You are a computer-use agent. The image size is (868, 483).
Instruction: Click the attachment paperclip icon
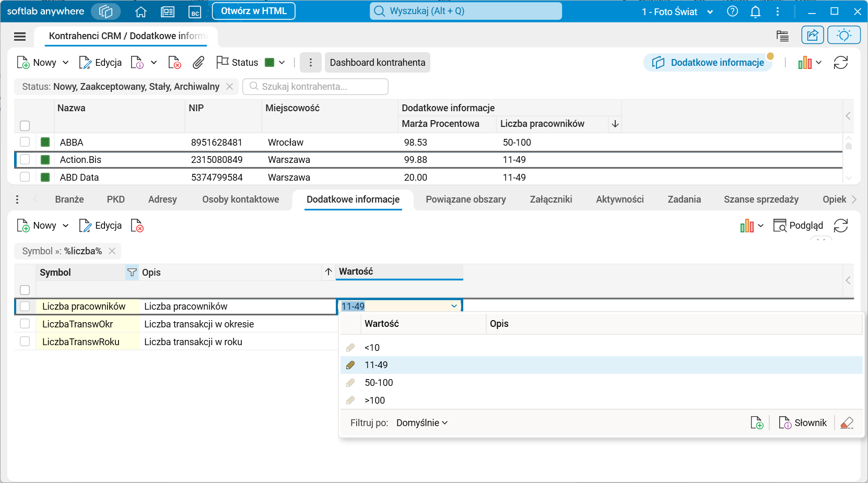point(198,63)
